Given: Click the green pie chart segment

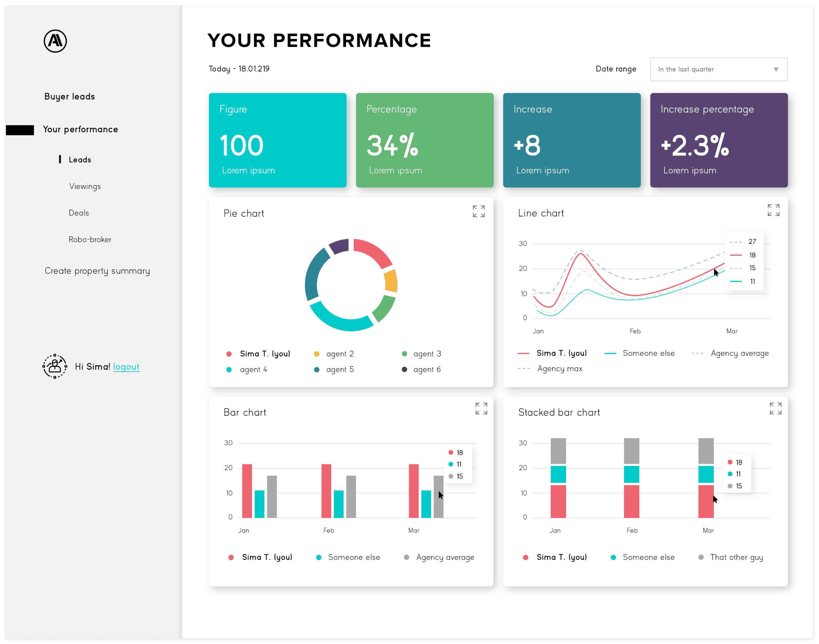Looking at the screenshot, I should tap(384, 308).
